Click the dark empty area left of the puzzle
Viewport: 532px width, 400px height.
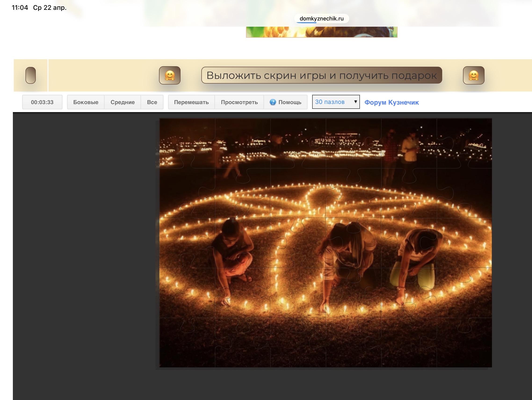pos(84,241)
